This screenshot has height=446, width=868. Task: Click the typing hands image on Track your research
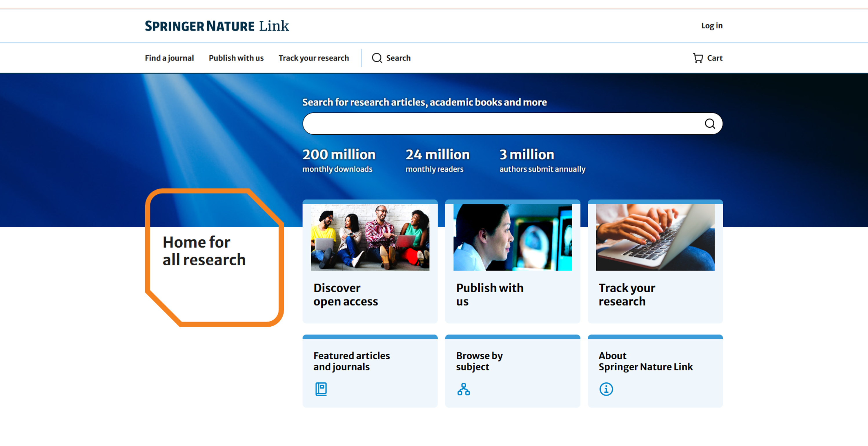pyautogui.click(x=655, y=238)
